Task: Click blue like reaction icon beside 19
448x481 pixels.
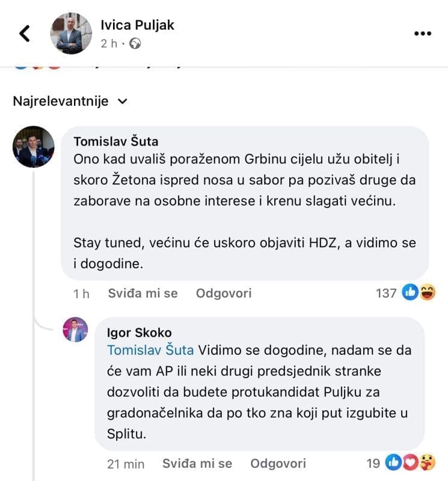Action: [394, 463]
